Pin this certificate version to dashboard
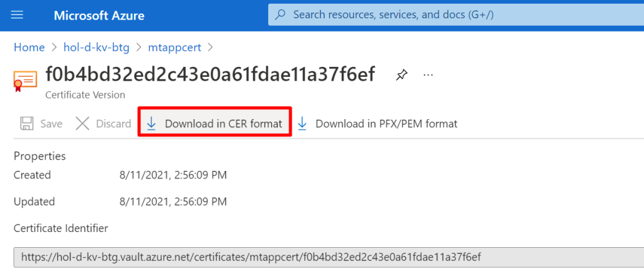The image size is (644, 278). point(401,75)
